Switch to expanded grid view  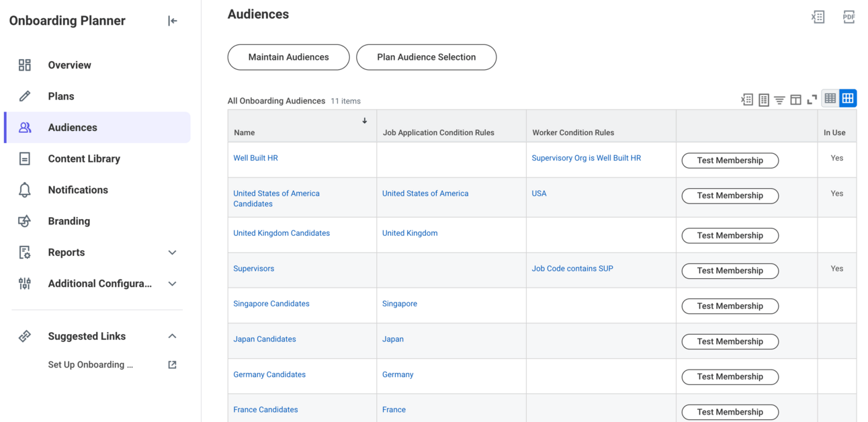click(x=848, y=99)
